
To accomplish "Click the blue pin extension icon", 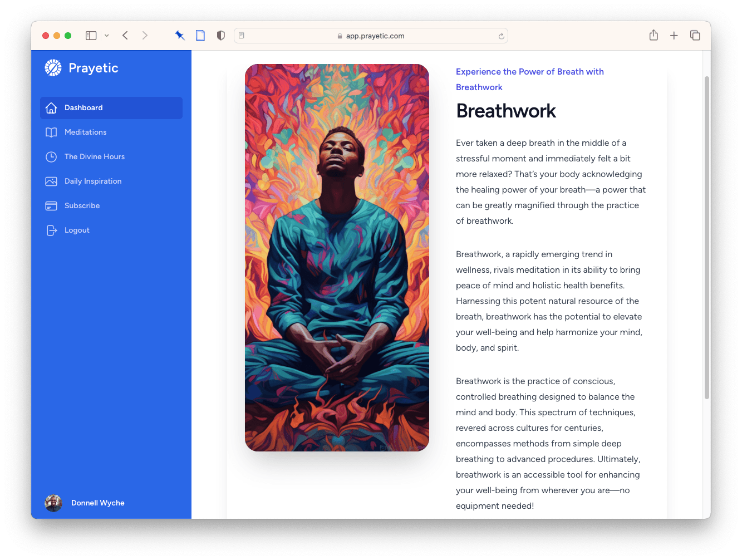I will pyautogui.click(x=179, y=36).
